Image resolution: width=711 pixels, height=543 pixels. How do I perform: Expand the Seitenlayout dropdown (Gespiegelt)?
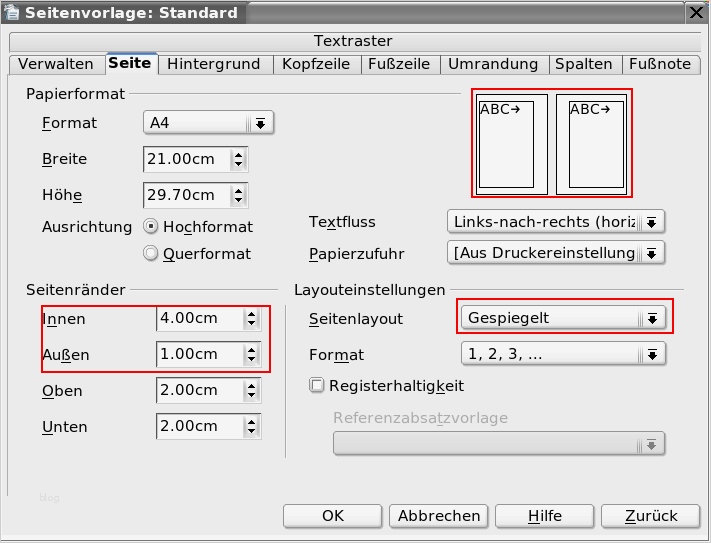(652, 318)
